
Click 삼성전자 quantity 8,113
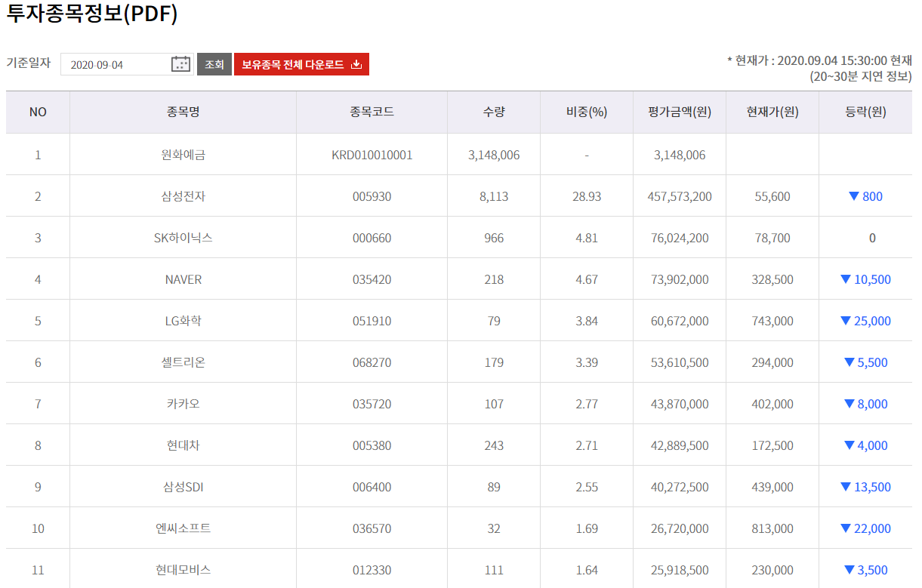coord(494,196)
